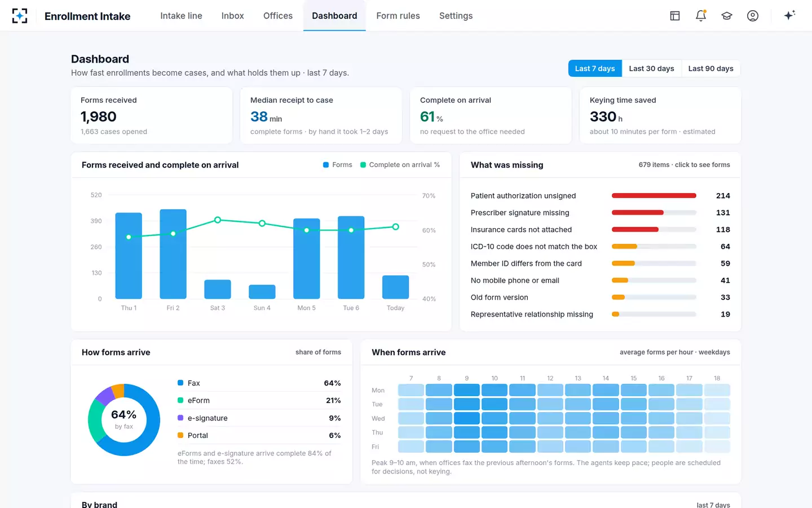Click the Fax color swatch
This screenshot has height=508, width=812.
(180, 383)
